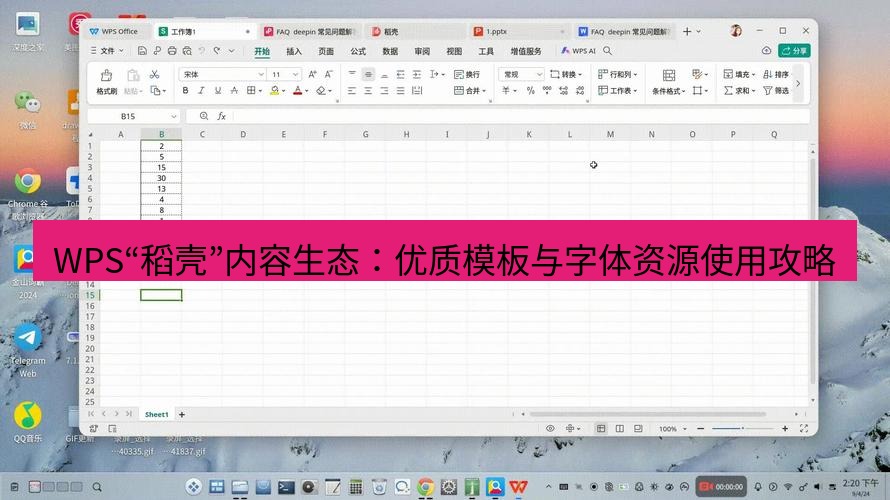
Task: Toggle Italic formatting
Action: point(201,91)
